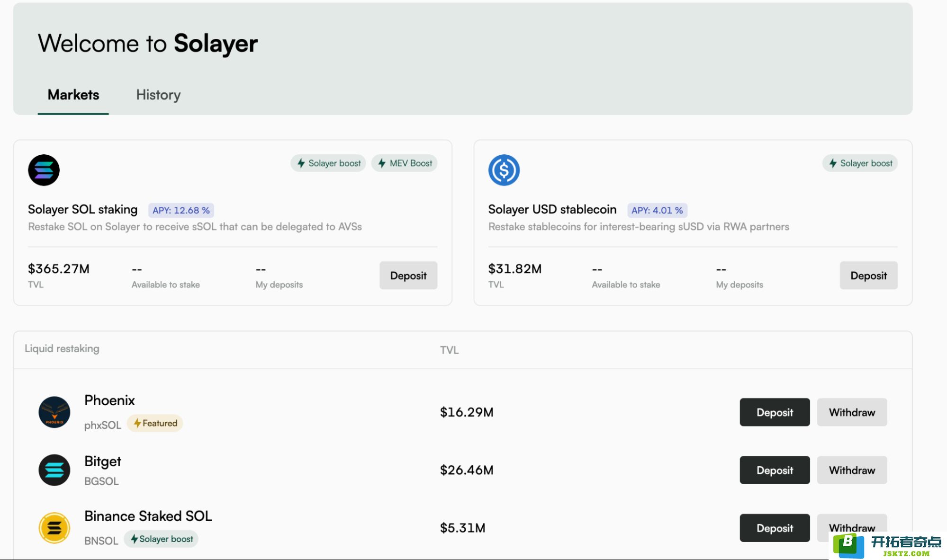This screenshot has width=947, height=560.
Task: Withdraw from Phoenix phxSOL
Action: (x=852, y=412)
